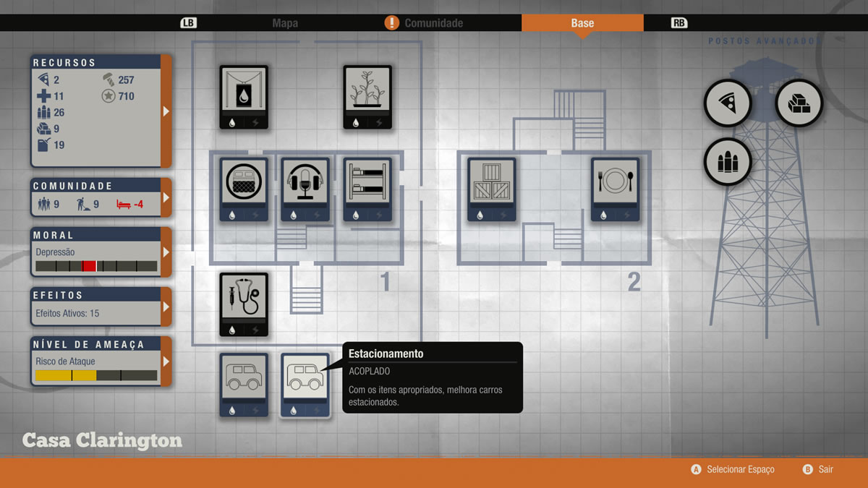The width and height of the screenshot is (868, 488).
Task: Expand the Moral panel arrow
Action: pyautogui.click(x=166, y=252)
